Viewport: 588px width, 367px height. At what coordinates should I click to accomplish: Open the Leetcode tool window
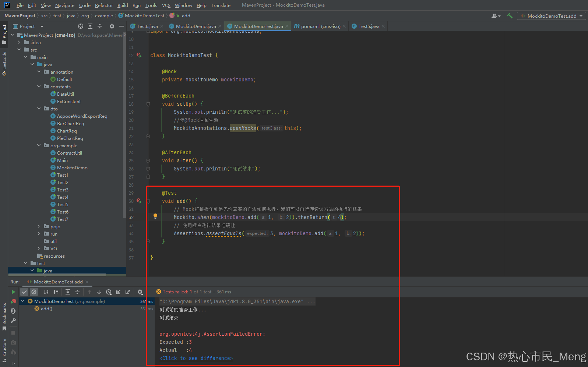coord(4,64)
